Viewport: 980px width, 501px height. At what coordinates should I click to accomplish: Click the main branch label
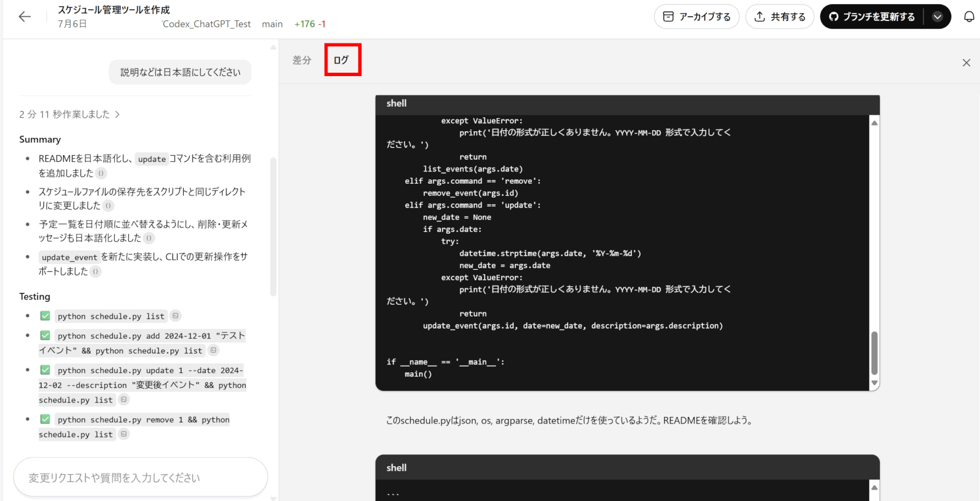[x=272, y=24]
